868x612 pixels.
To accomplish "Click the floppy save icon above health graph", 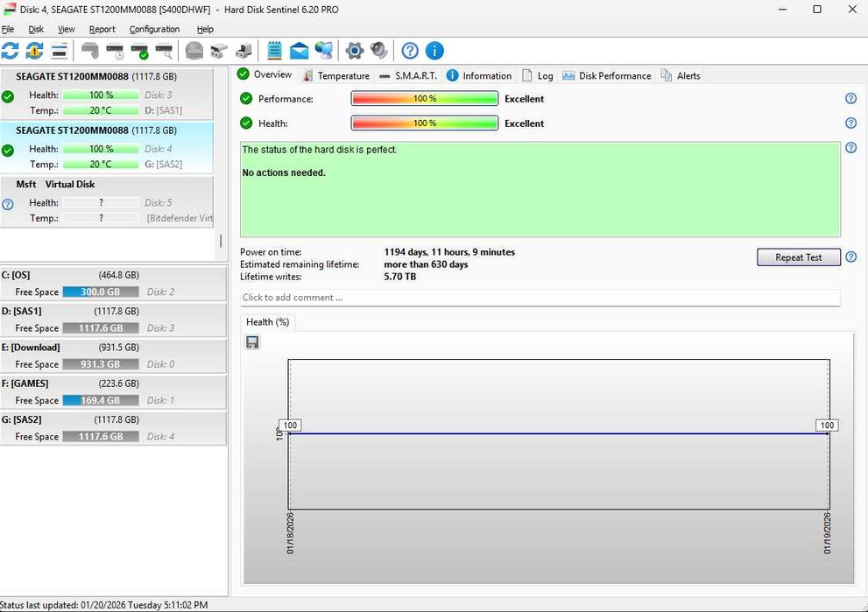I will coord(252,342).
